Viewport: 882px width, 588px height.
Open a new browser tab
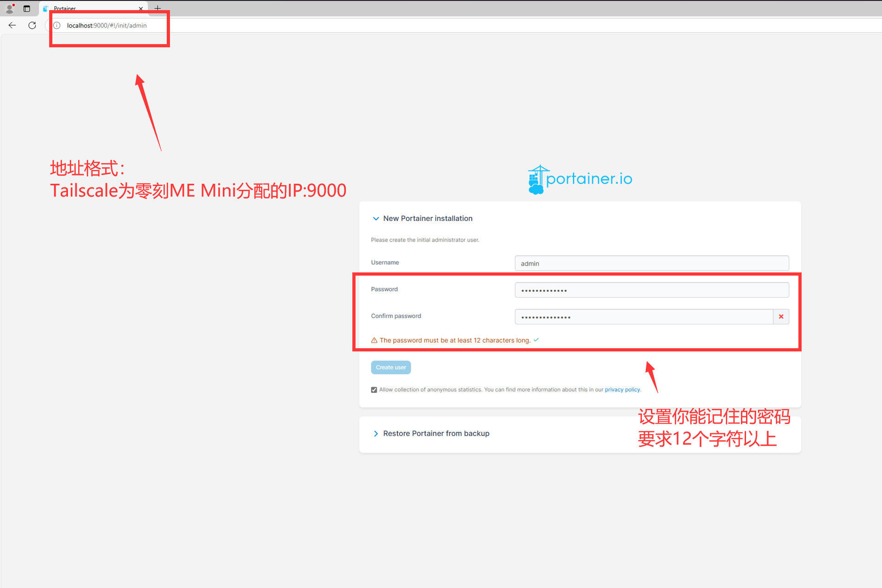(x=158, y=8)
